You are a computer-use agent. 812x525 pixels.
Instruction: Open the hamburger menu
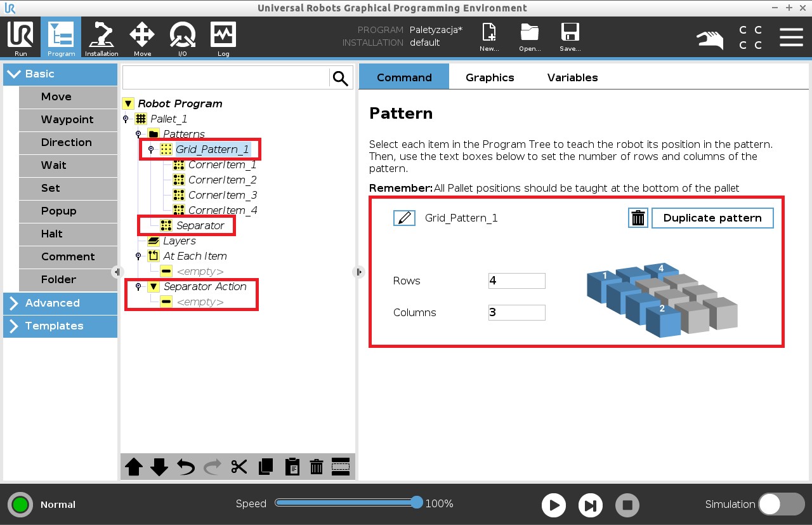coord(791,37)
